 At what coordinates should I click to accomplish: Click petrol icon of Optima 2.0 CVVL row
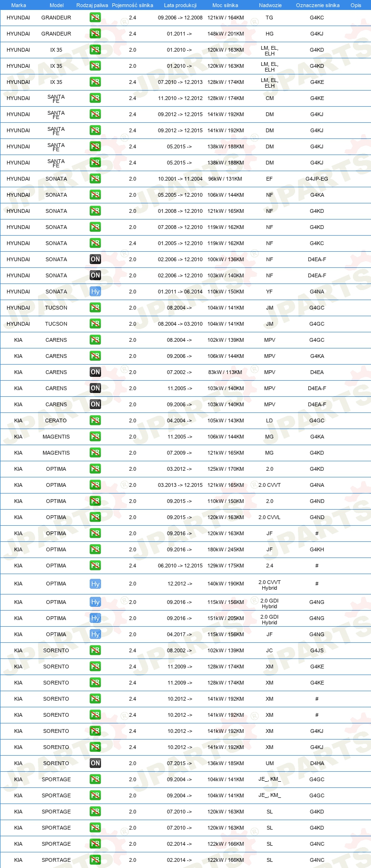pos(95,517)
